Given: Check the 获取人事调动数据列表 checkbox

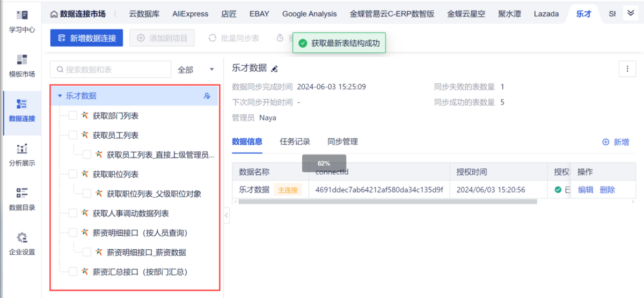Looking at the screenshot, I should [72, 213].
